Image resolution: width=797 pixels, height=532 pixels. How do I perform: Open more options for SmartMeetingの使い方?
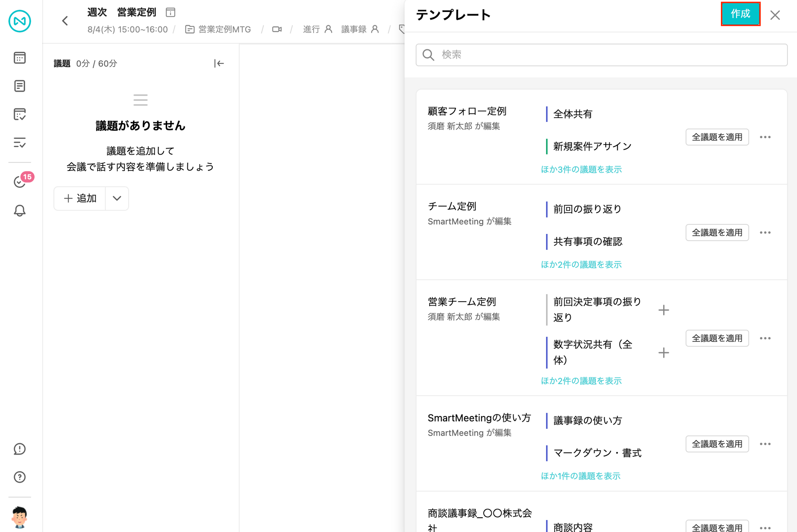(765, 444)
